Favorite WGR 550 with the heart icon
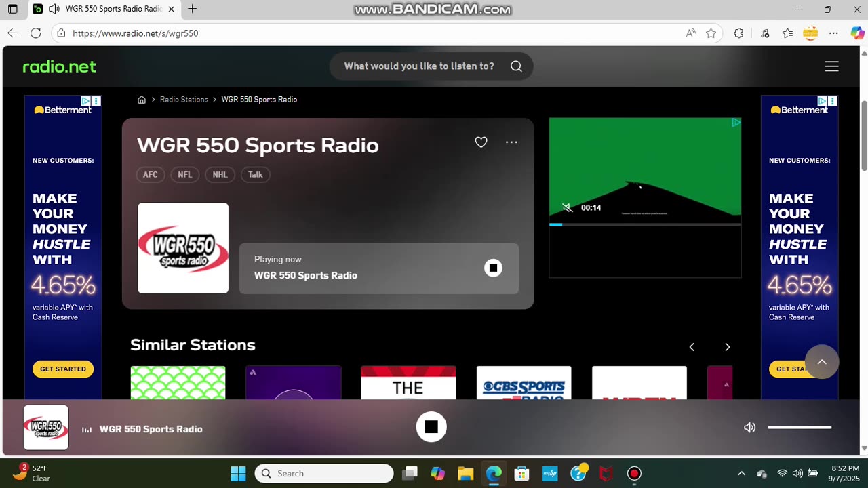The height and width of the screenshot is (488, 868). click(x=481, y=142)
